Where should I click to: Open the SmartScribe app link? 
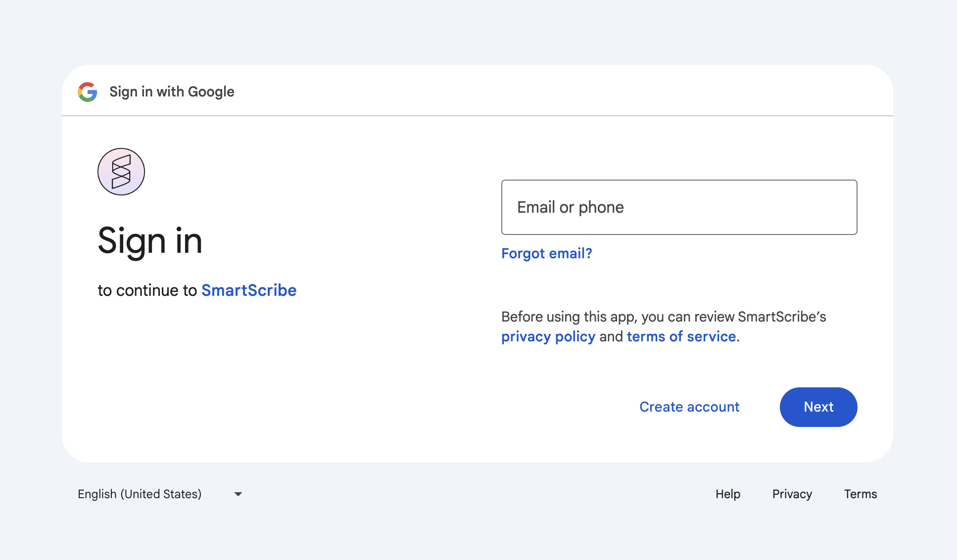tap(249, 290)
